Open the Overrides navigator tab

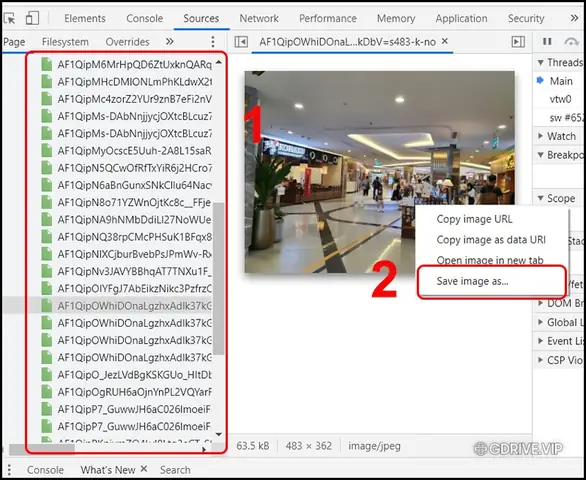(x=127, y=42)
